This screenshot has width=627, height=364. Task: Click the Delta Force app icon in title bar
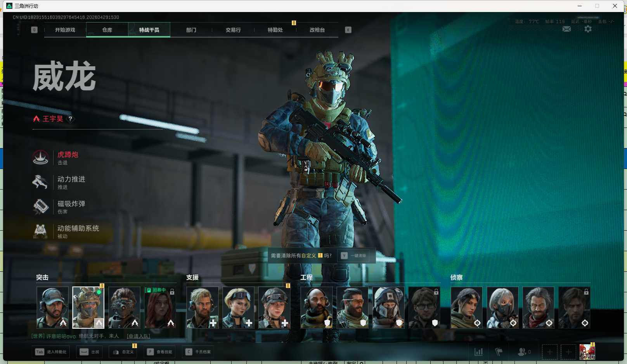pyautogui.click(x=9, y=6)
